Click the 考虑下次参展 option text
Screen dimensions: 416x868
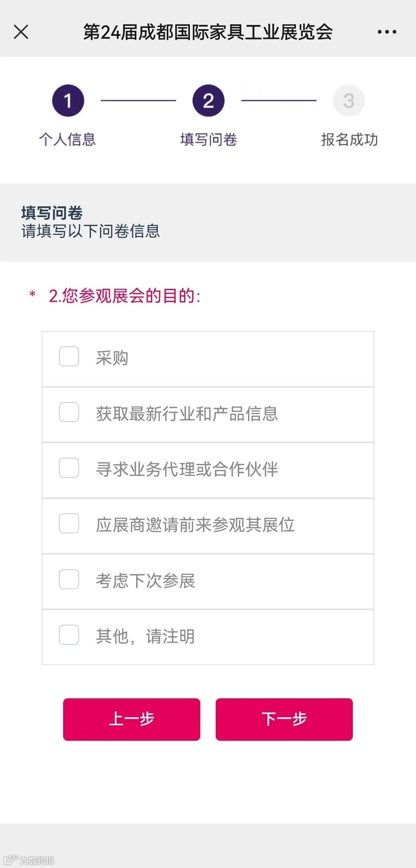point(146,581)
